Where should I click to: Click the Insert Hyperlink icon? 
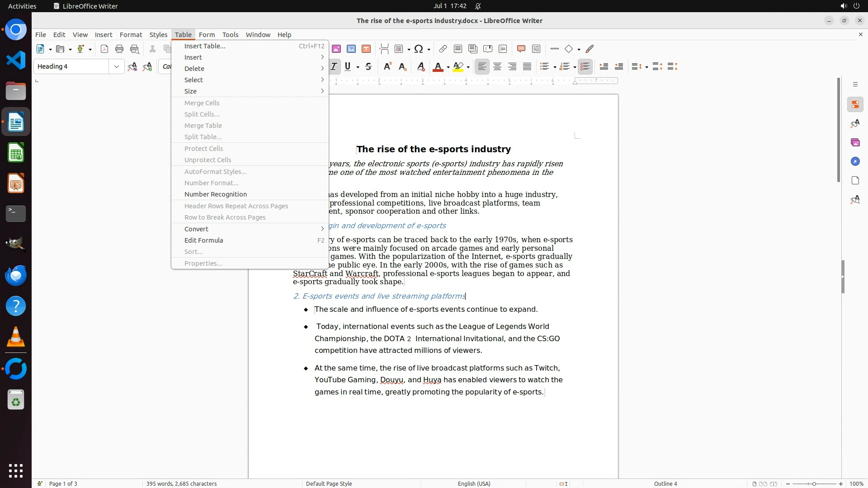[443, 49]
